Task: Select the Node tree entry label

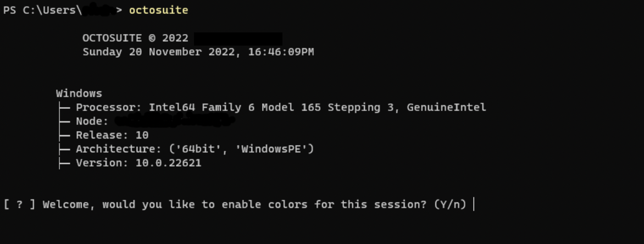Action: pyautogui.click(x=92, y=121)
